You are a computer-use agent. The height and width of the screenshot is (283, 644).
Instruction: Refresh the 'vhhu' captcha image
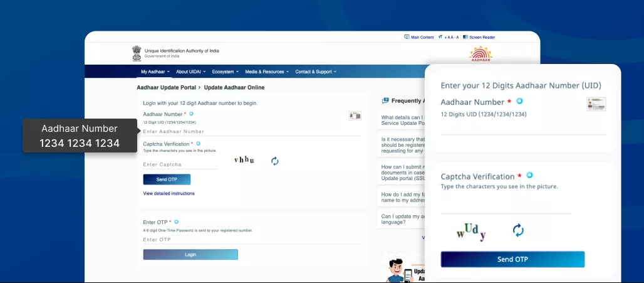(274, 161)
